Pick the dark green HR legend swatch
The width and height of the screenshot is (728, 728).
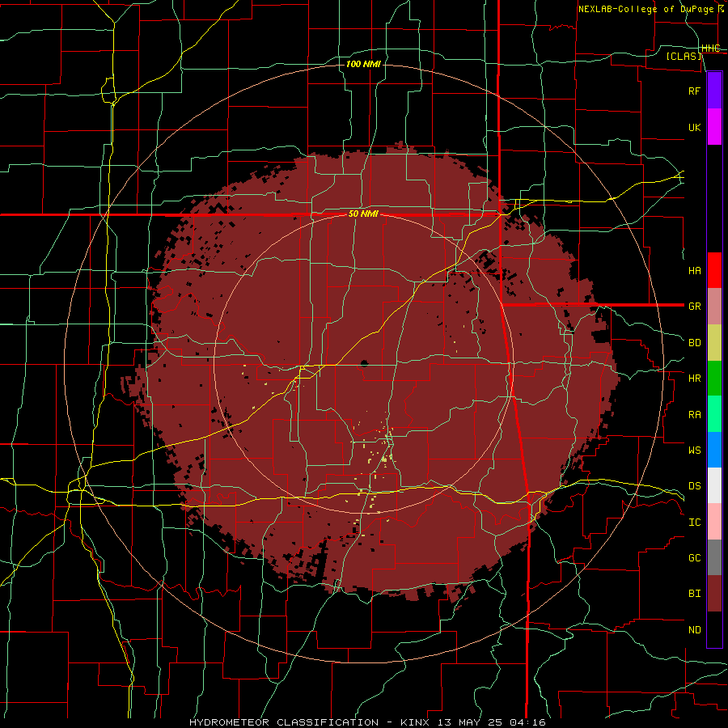[x=714, y=379]
